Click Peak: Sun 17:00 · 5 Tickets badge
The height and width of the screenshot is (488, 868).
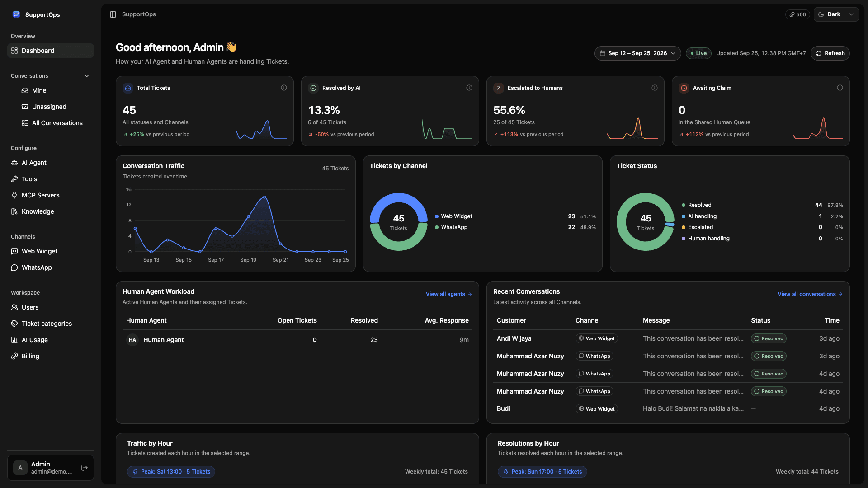click(x=542, y=472)
